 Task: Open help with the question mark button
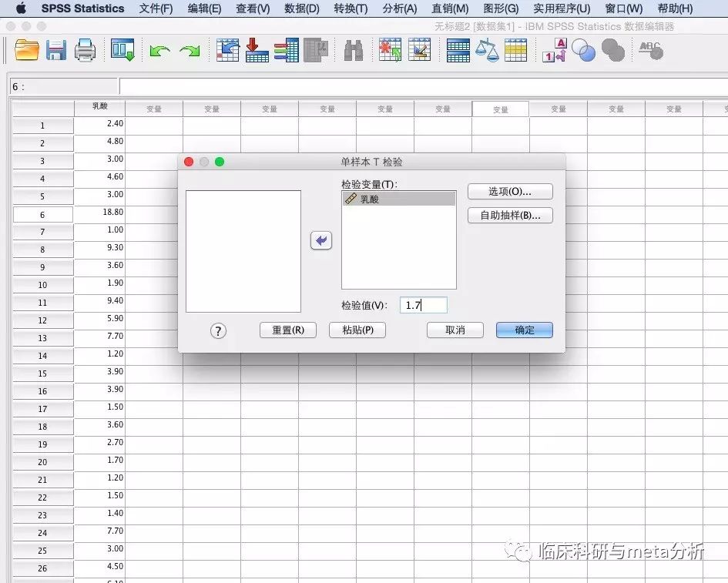tap(218, 331)
